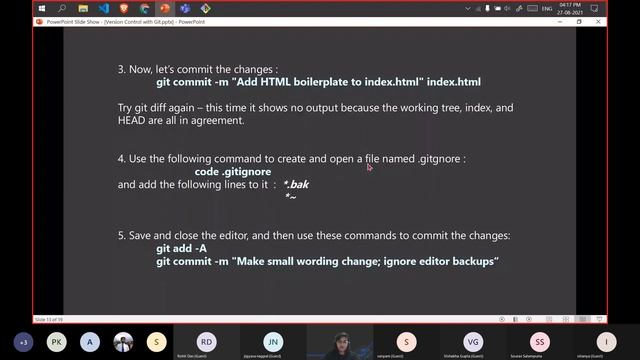This screenshot has height=360, width=640.
Task: Switch to Slide Sorter view
Action: [566, 319]
